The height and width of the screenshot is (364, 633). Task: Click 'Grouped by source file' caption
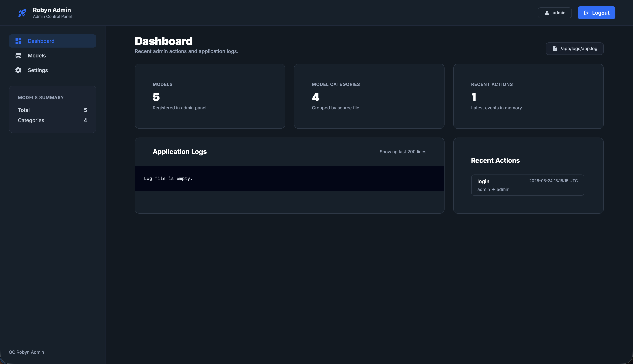[335, 108]
